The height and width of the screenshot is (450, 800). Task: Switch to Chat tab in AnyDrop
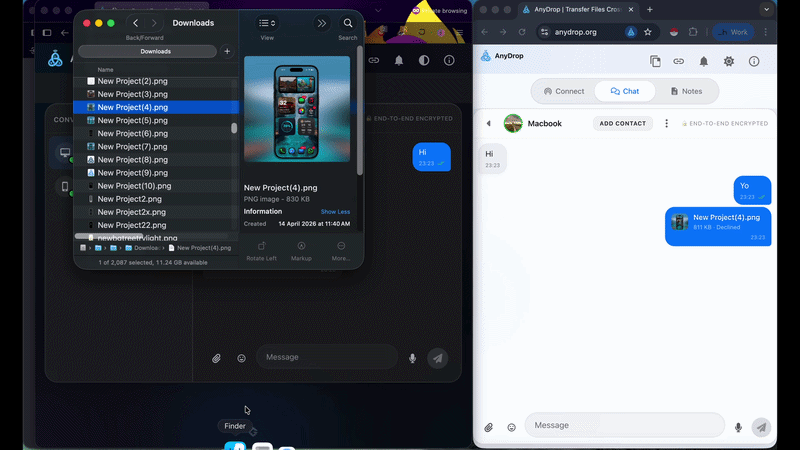[x=624, y=91]
